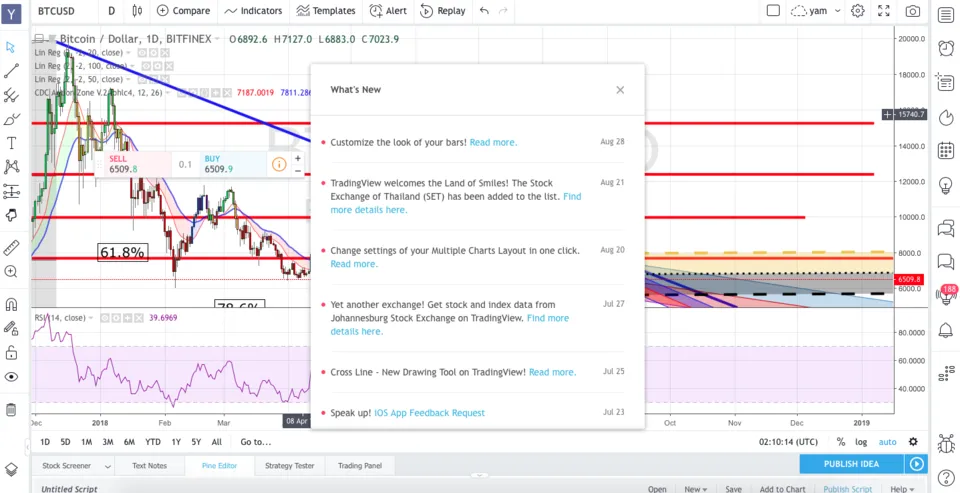
Task: Open the iOS App Feedback Request link
Action: [429, 413]
